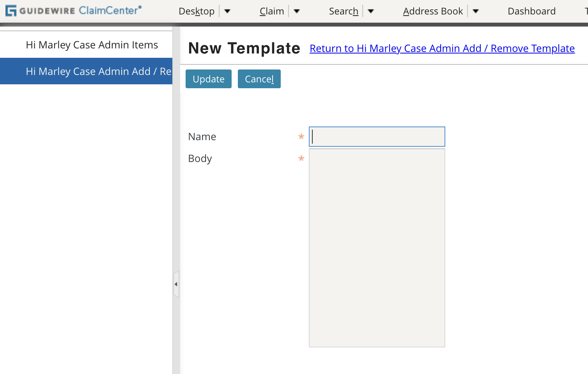This screenshot has width=588, height=374.
Task: Click the Guidewire ClaimCenter logo
Action: click(72, 11)
